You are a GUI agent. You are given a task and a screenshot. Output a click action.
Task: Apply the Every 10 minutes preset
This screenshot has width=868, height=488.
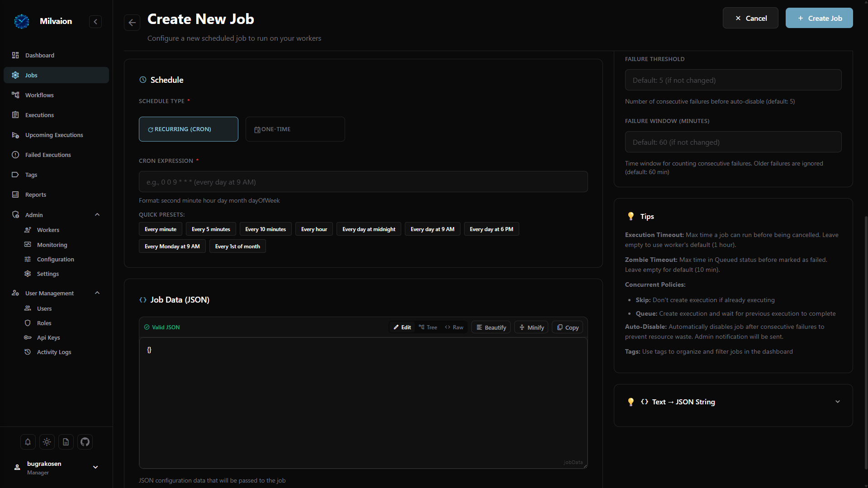[x=266, y=229]
